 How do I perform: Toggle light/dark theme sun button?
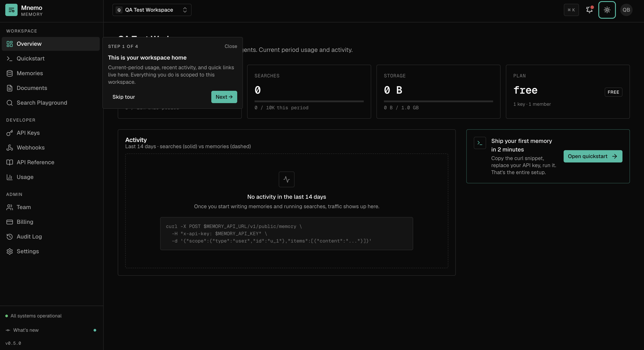[x=607, y=10]
